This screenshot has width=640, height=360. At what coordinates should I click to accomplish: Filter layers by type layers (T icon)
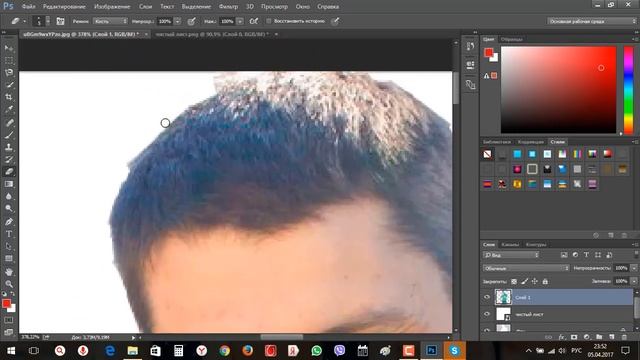click(x=586, y=255)
